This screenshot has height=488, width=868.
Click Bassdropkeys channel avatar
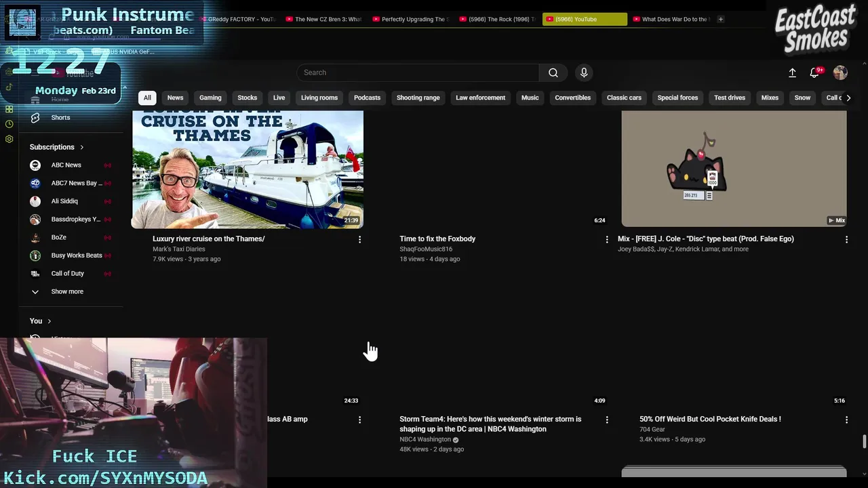click(x=35, y=219)
